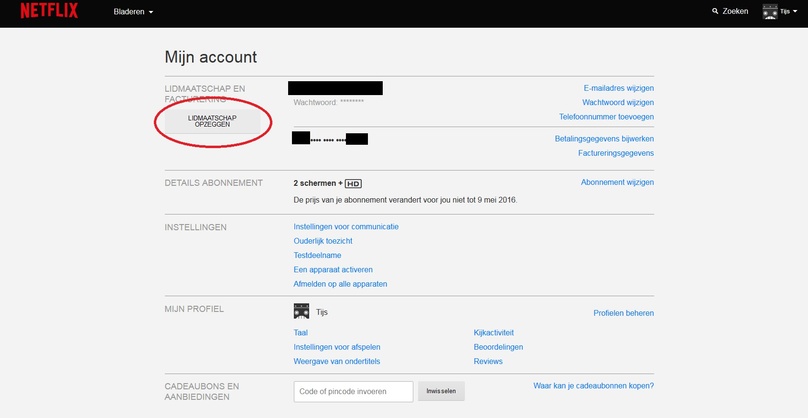Click the 'Wachtwoord: ********' text
Viewport: 808px width, 418px height.
[329, 103]
